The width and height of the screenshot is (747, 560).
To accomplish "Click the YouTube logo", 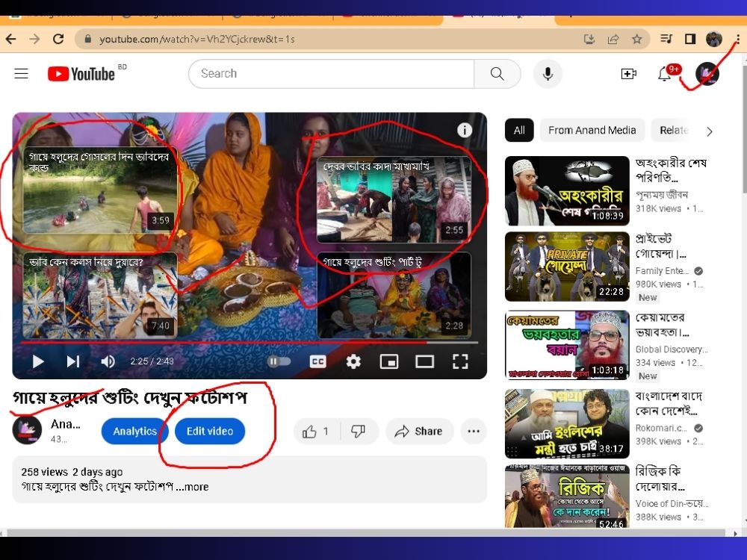I will tap(81, 74).
